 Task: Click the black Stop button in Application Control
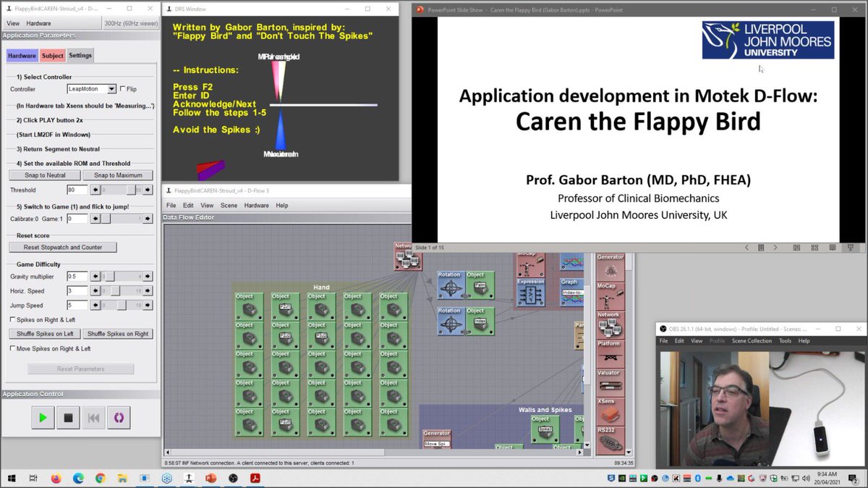coord(68,418)
